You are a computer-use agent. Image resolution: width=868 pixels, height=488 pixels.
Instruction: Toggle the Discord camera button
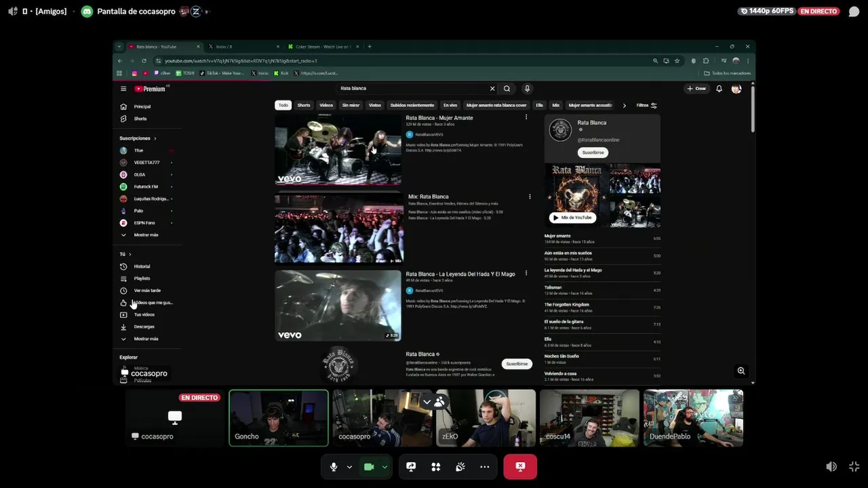tap(369, 467)
